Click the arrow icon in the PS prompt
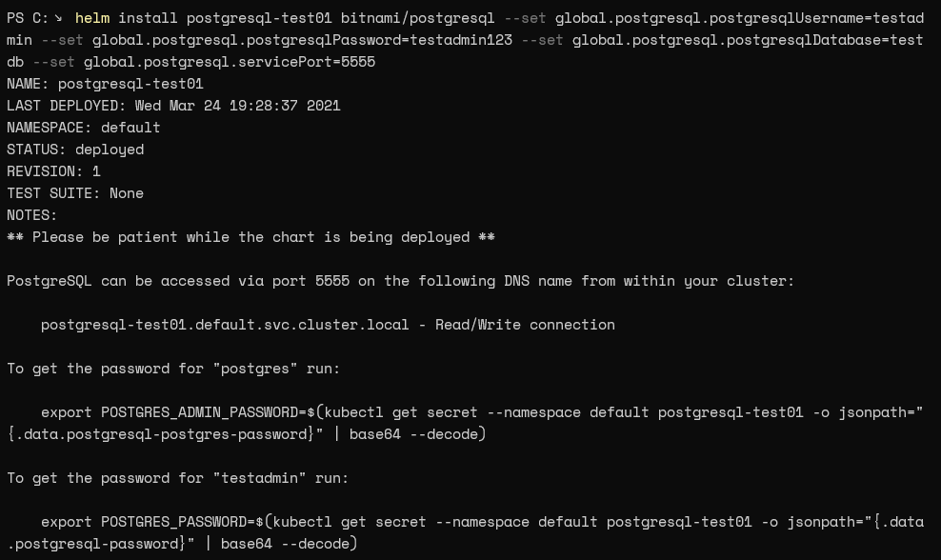Screen dimensions: 941x560 [x=58, y=19]
